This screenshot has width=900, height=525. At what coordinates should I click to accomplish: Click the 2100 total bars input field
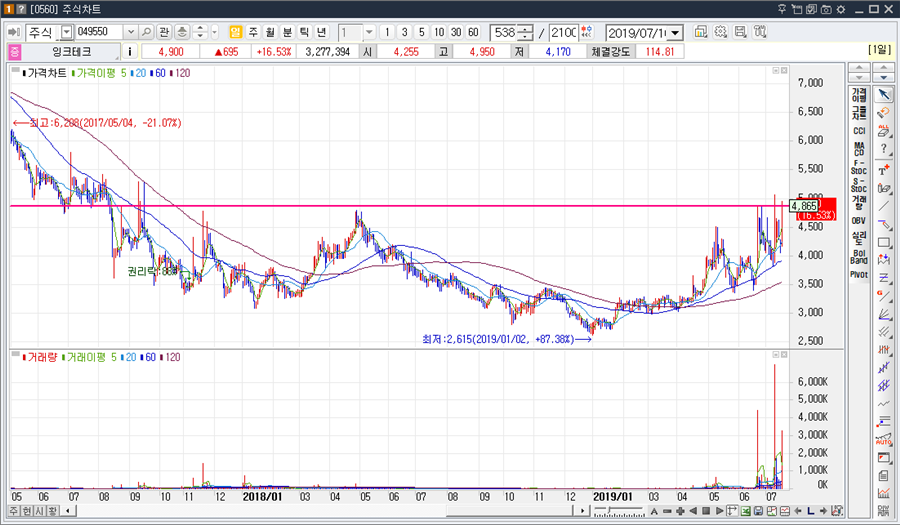[564, 33]
